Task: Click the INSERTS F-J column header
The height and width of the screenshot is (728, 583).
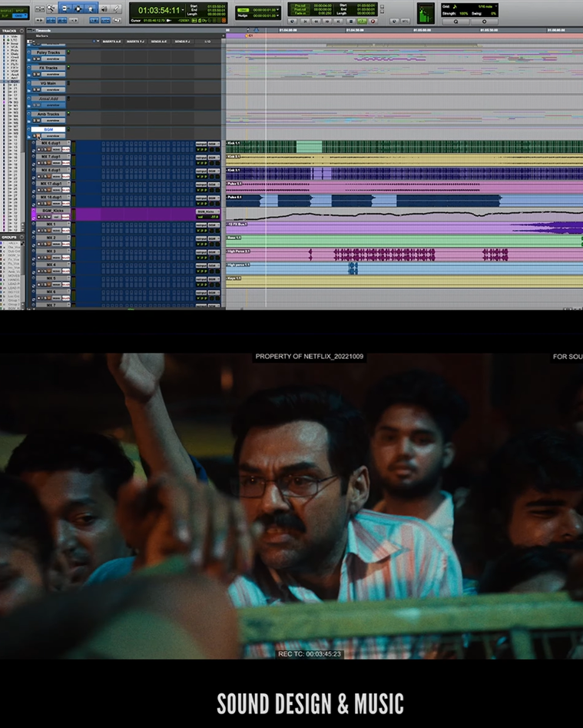Action: (x=135, y=42)
